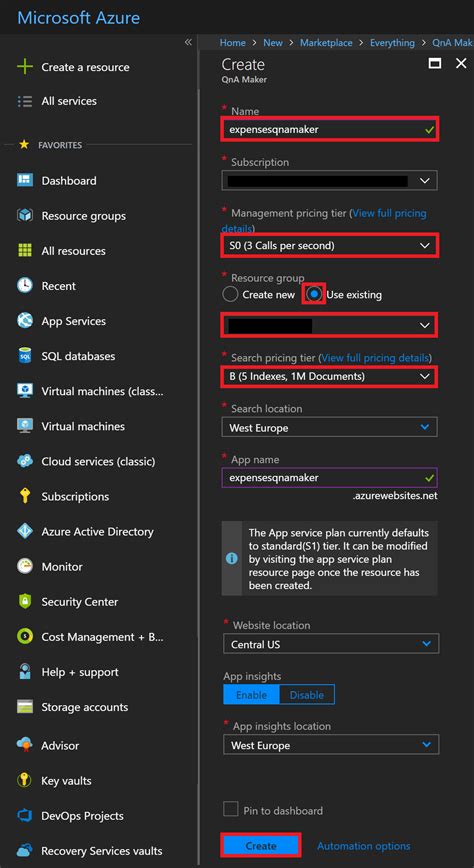Select the SQL databases icon

click(25, 356)
